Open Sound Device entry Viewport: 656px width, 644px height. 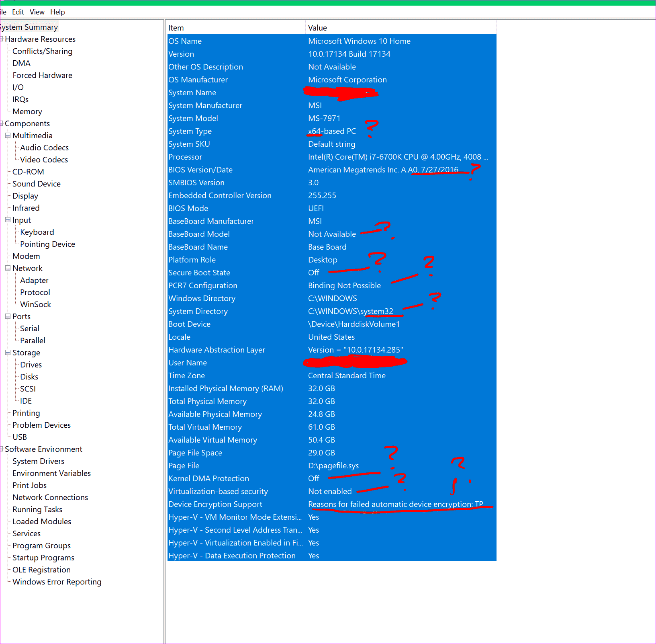click(x=37, y=184)
